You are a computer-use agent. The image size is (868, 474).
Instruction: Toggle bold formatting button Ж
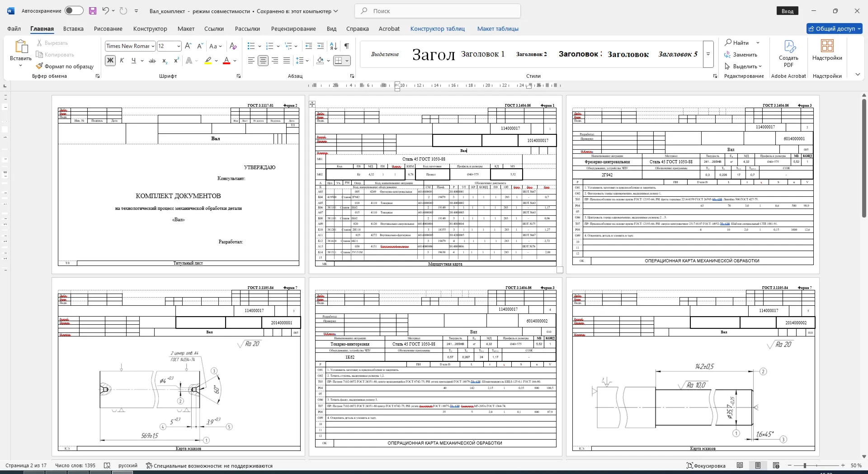point(110,61)
